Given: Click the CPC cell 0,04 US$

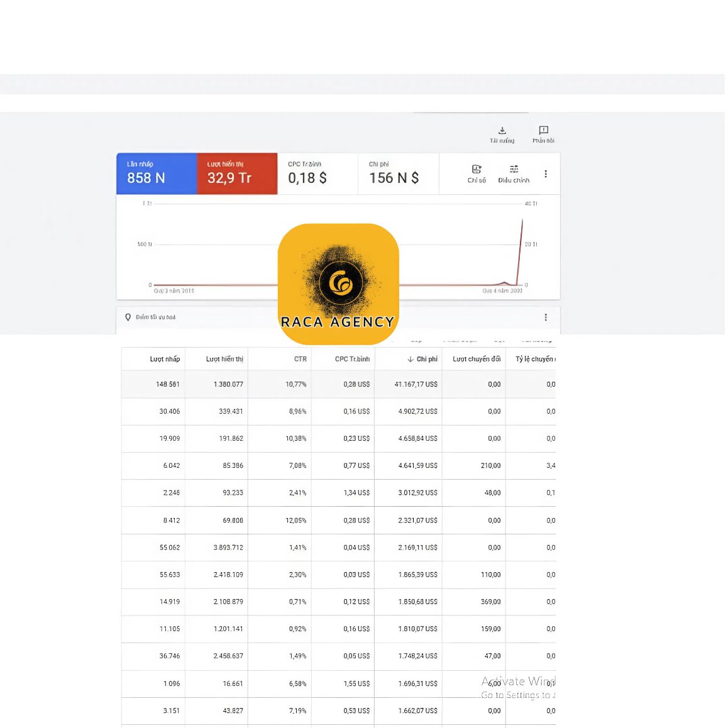Looking at the screenshot, I should click(x=356, y=548).
